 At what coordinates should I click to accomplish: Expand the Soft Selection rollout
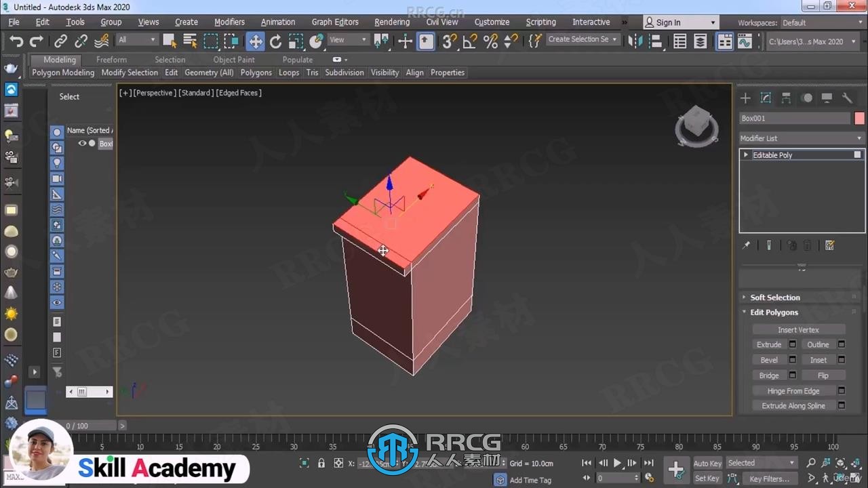pos(775,298)
